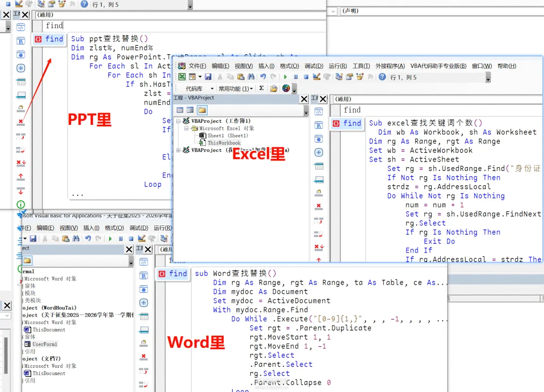Click red X with down-arrow icon in PPT side panel
The image size is (544, 392).
[x=21, y=163]
